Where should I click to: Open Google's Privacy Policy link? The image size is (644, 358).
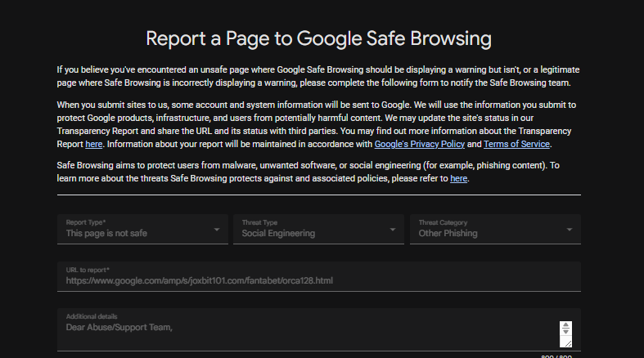[x=419, y=145]
